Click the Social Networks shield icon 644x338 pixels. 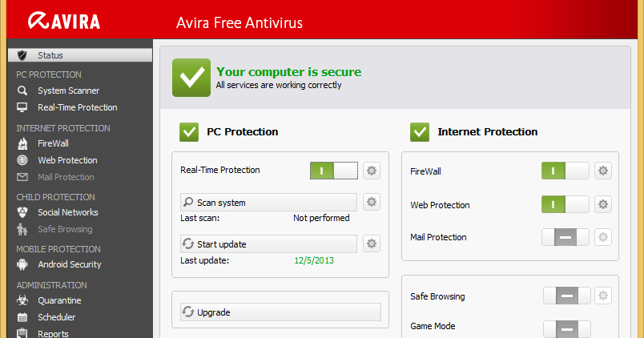tap(22, 212)
